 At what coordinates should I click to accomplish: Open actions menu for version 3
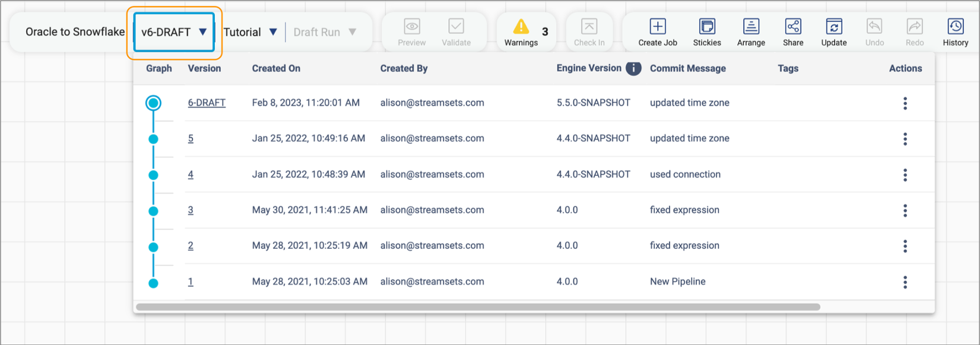[x=905, y=210]
